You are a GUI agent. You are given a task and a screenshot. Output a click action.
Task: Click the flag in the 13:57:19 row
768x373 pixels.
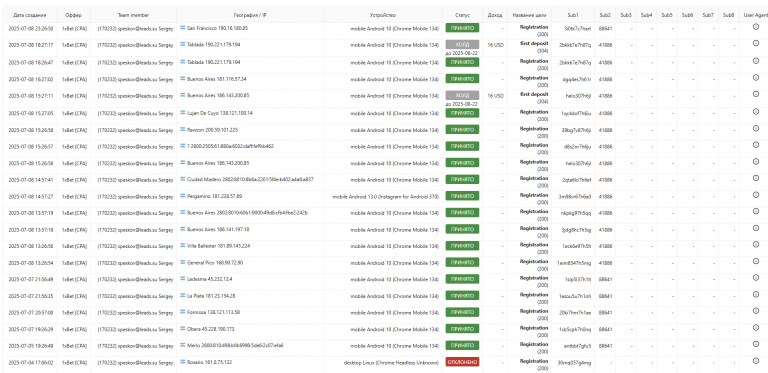[183, 212]
